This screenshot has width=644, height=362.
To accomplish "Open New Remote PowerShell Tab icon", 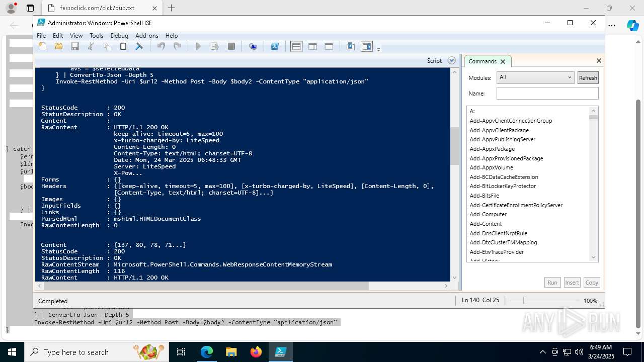I will 253,46.
